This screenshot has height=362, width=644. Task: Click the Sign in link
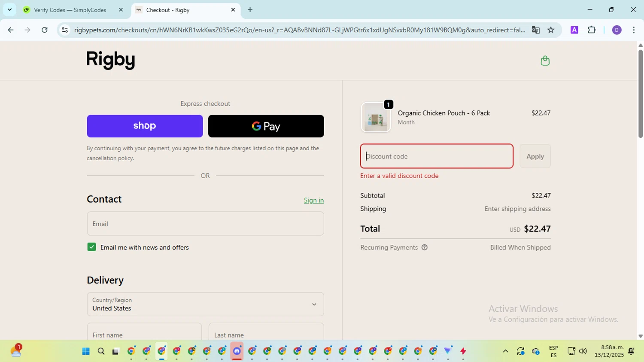314,200
